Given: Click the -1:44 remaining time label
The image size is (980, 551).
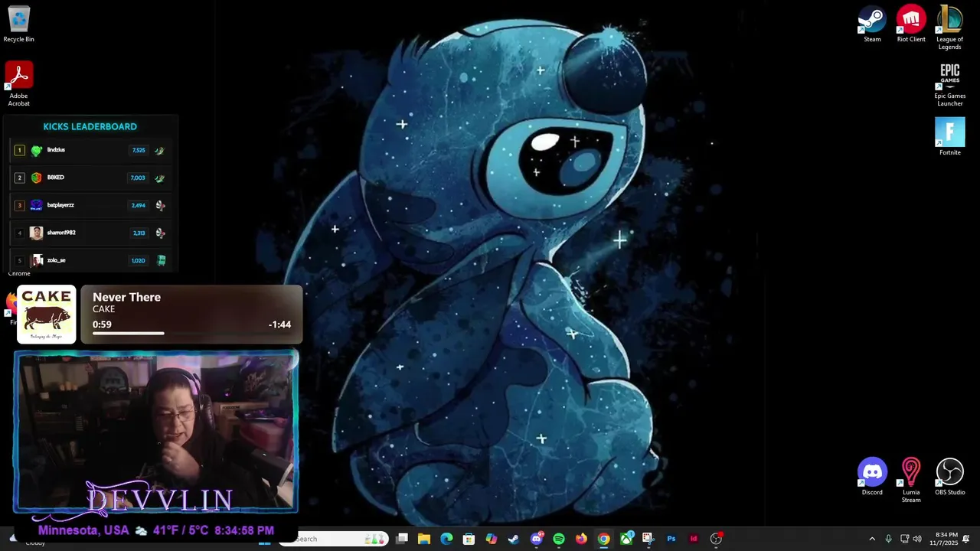Looking at the screenshot, I should tap(279, 324).
